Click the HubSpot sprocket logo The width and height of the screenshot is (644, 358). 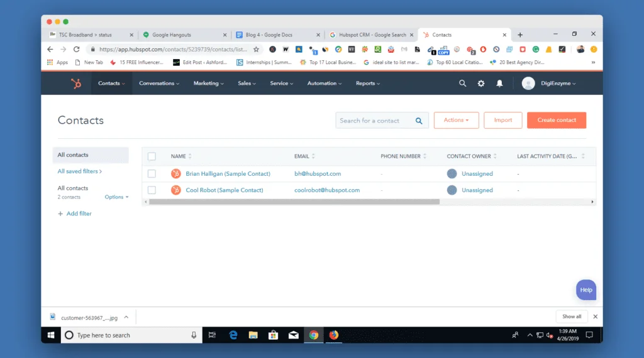click(76, 84)
